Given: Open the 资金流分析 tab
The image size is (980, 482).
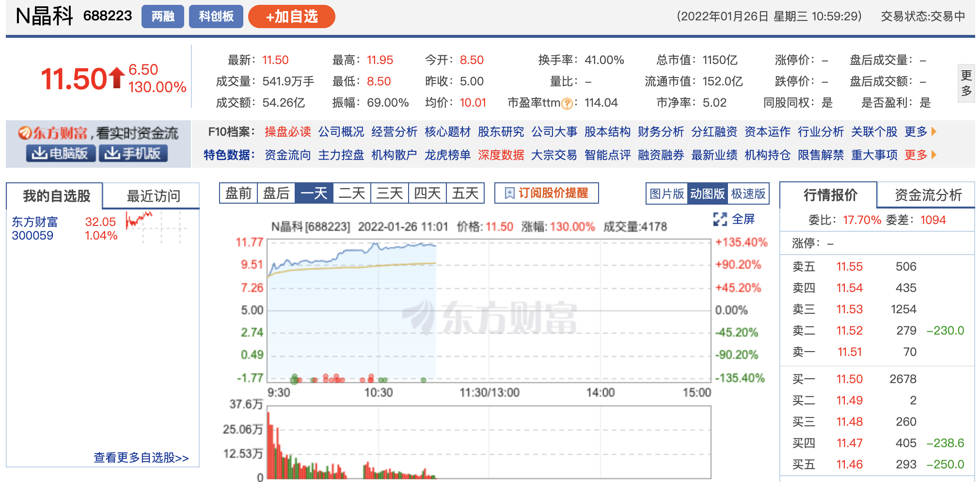Looking at the screenshot, I should [927, 195].
